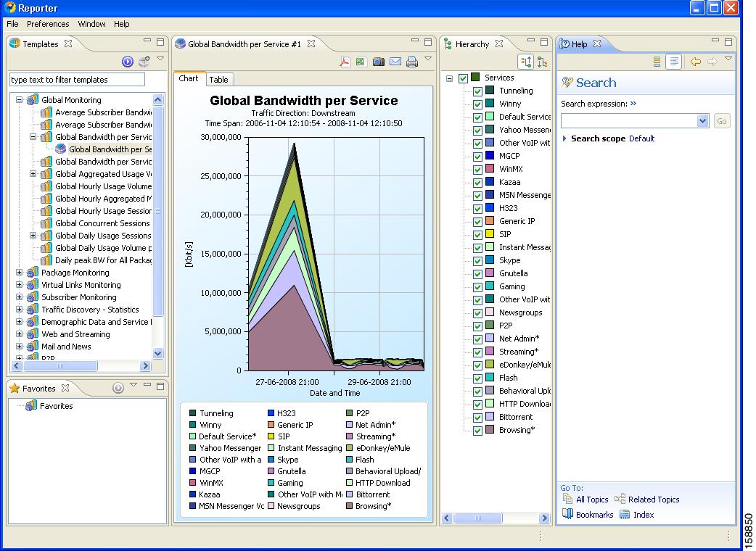
Task: Disable the Bittorrent service checkbox
Action: point(477,418)
